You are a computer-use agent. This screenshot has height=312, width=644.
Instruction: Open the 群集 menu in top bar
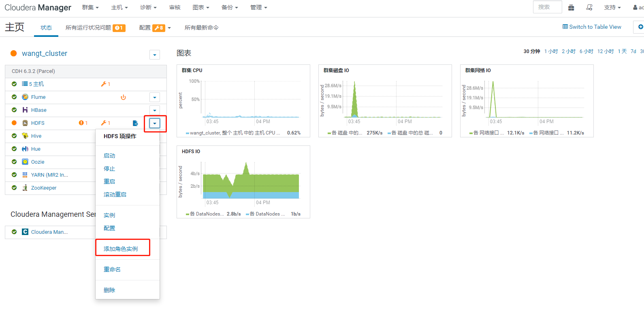click(90, 7)
